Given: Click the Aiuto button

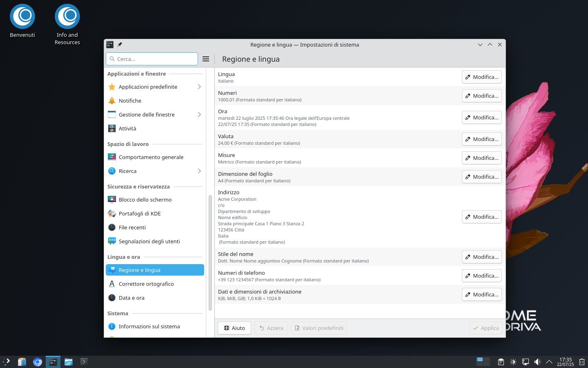Looking at the screenshot, I should [234, 328].
